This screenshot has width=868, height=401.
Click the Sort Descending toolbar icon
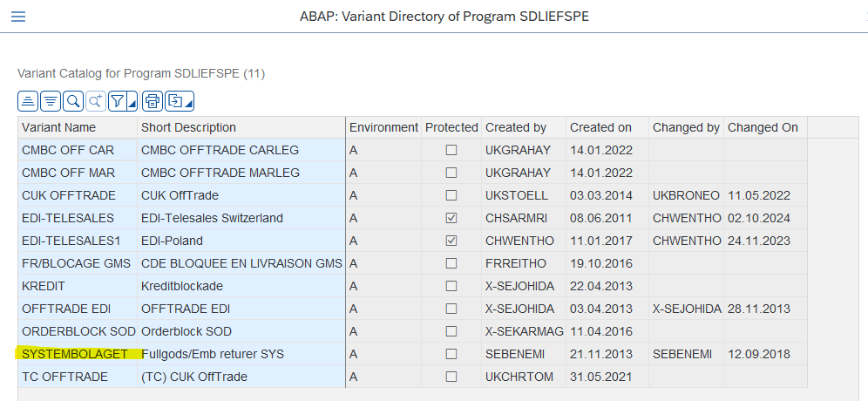click(51, 100)
